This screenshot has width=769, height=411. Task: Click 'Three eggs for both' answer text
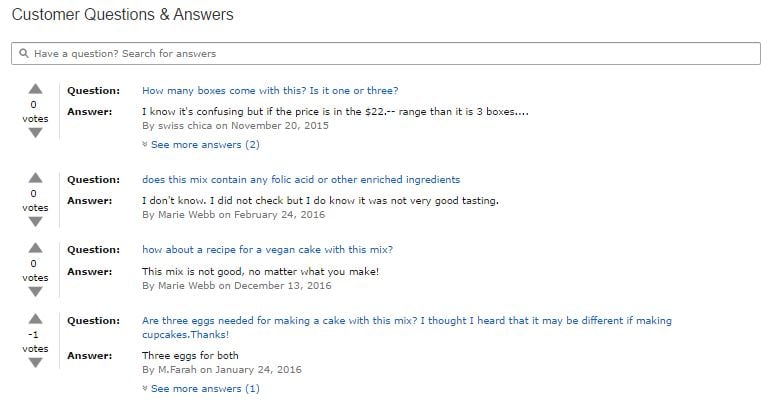[190, 356]
